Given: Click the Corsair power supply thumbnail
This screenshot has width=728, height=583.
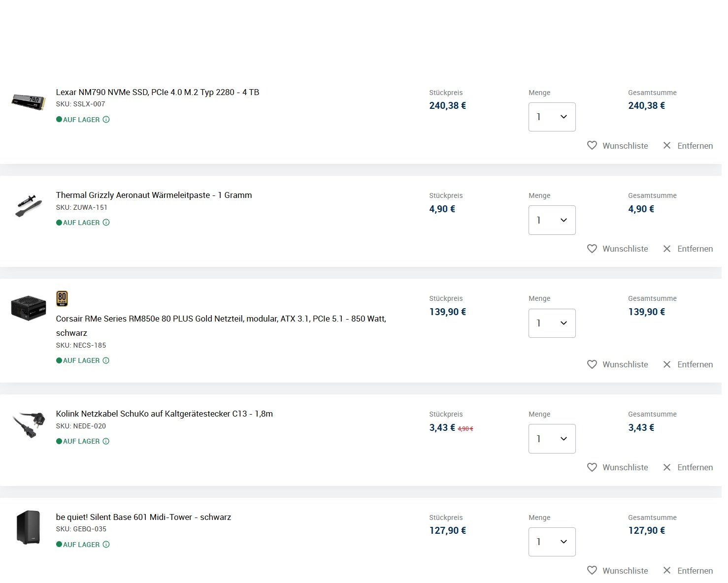Looking at the screenshot, I should 28,308.
